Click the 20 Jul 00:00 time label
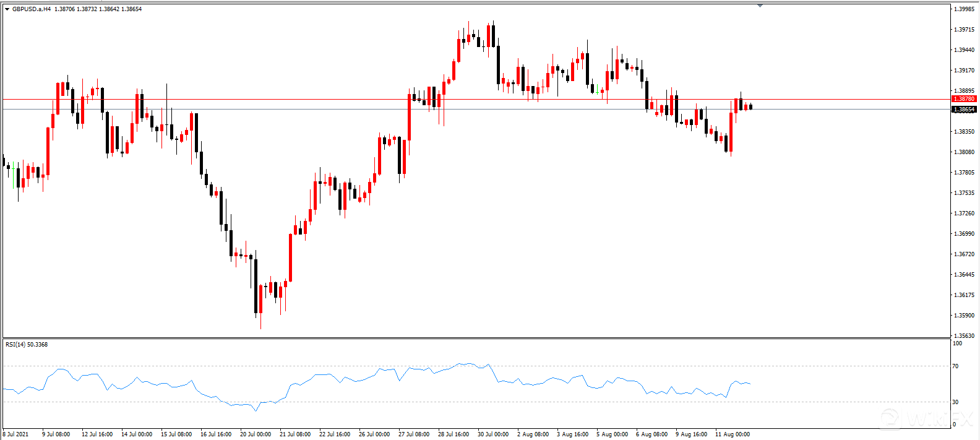 point(256,434)
